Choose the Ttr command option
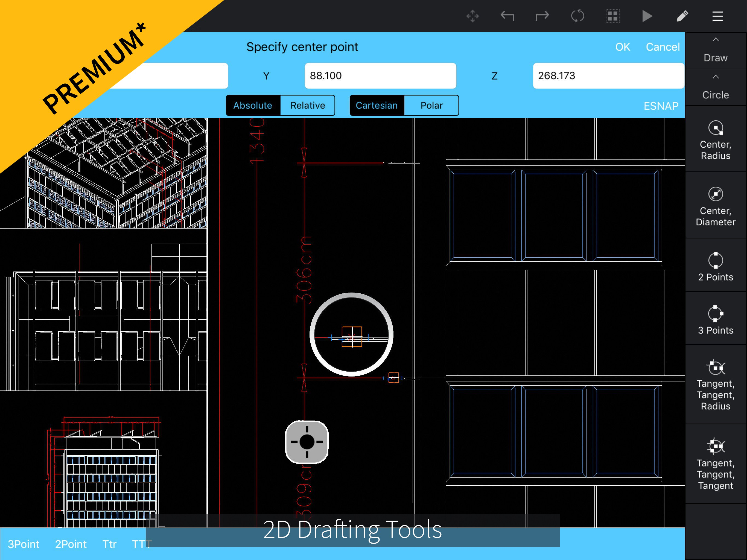Image resolution: width=747 pixels, height=560 pixels. (x=109, y=544)
